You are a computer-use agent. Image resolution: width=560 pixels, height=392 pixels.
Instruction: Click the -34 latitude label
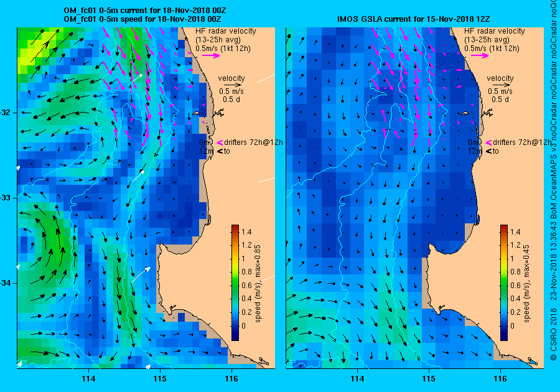pyautogui.click(x=6, y=283)
